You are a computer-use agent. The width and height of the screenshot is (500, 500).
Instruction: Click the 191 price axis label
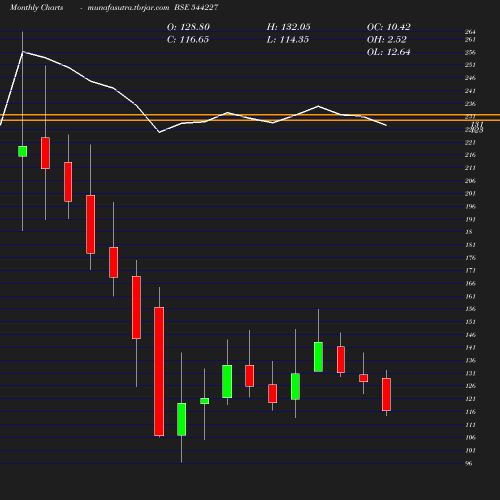tap(470, 220)
